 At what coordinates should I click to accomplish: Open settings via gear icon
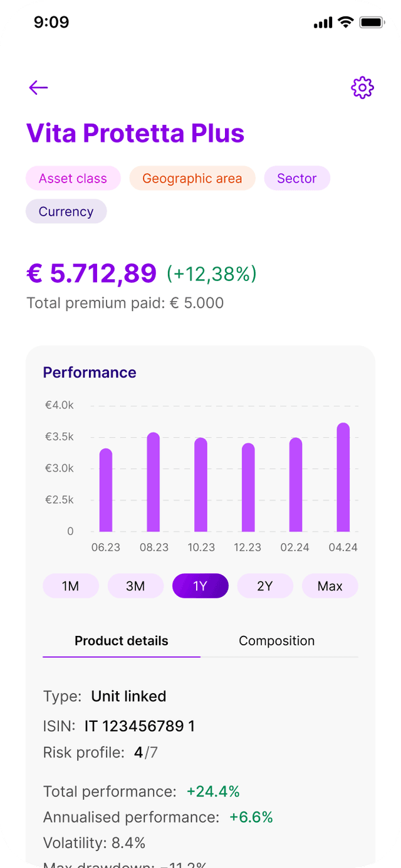(362, 88)
